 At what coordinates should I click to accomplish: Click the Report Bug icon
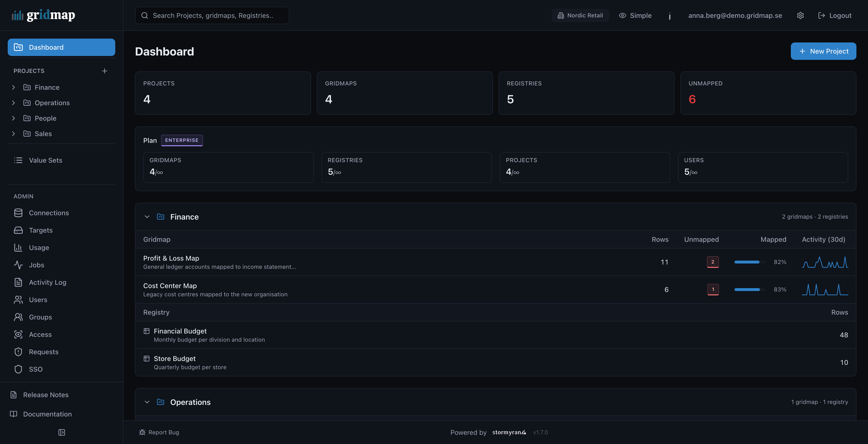(x=142, y=432)
